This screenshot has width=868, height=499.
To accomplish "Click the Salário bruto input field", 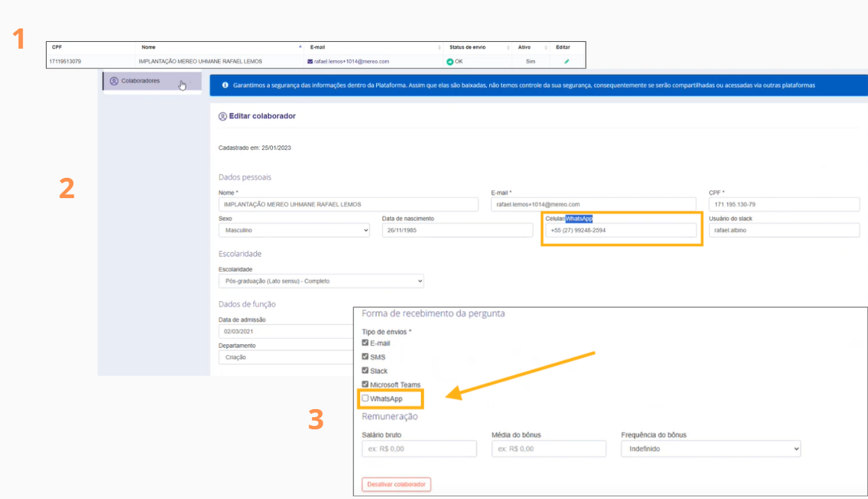I will (419, 449).
